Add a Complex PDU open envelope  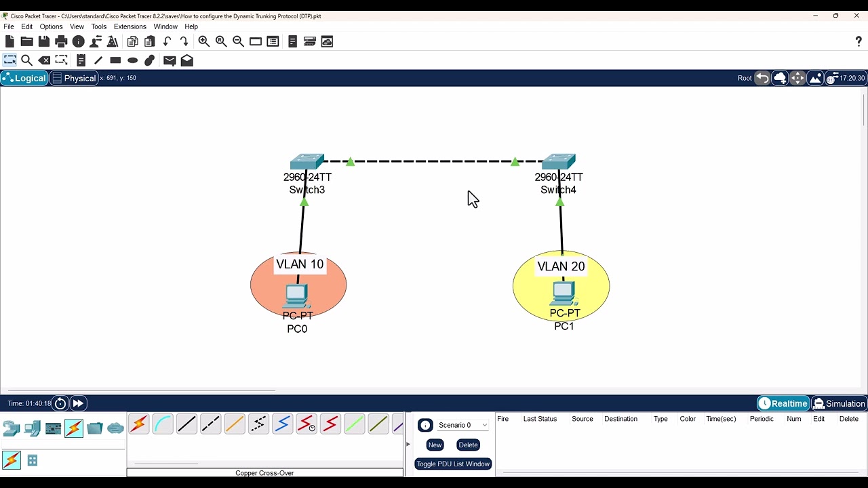pos(187,60)
